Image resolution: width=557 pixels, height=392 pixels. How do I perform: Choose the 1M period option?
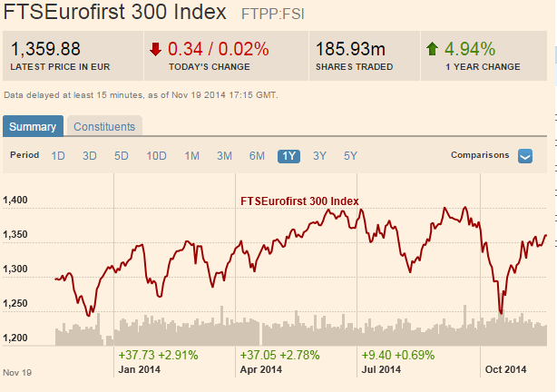[x=192, y=156]
